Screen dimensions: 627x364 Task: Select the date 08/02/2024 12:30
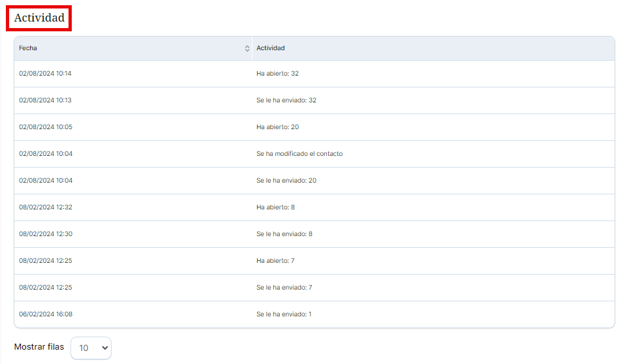[x=45, y=234]
